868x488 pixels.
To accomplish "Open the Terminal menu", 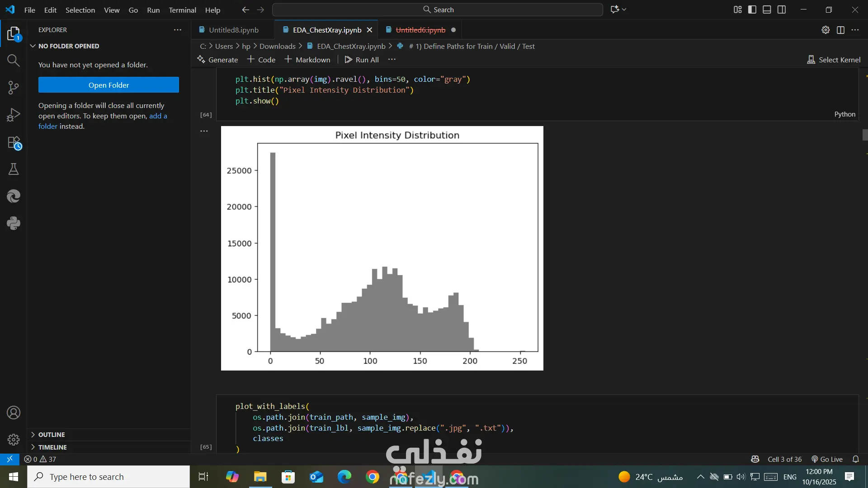I will point(182,10).
